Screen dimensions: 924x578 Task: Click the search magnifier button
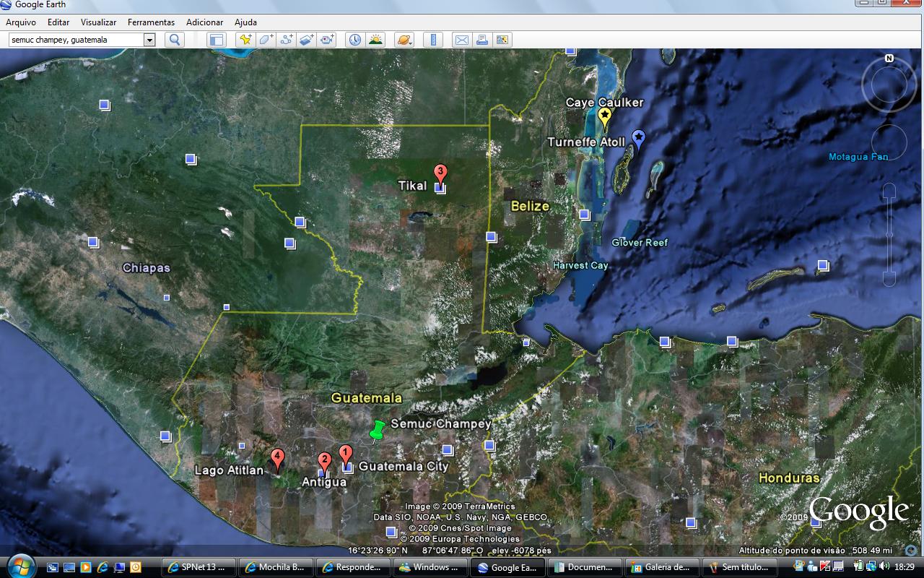coord(174,40)
